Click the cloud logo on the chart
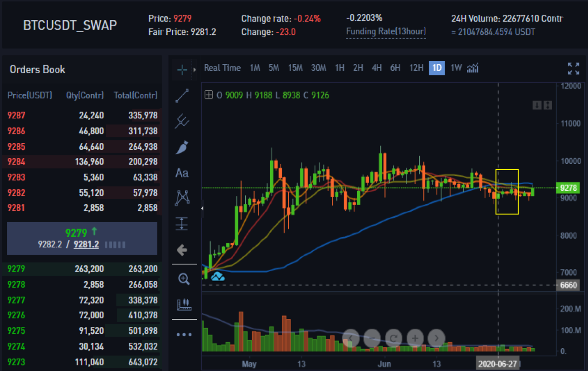 tap(217, 276)
